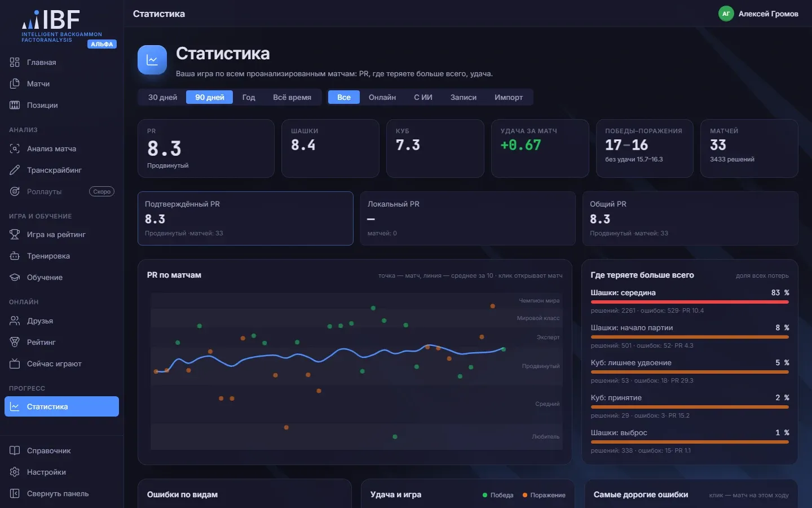This screenshot has width=812, height=508.
Task: Select the Подтверждённый PR card
Action: coord(245,218)
